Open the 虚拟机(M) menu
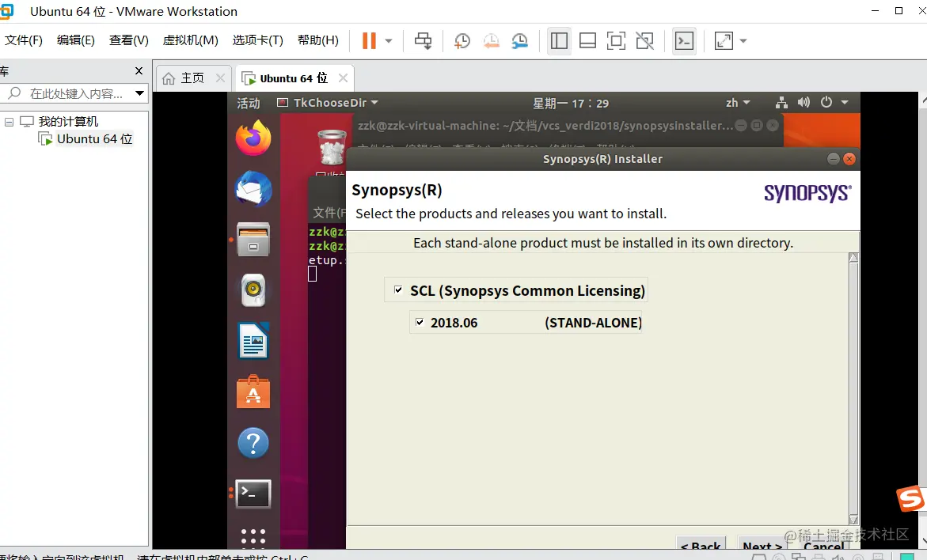 pos(190,40)
